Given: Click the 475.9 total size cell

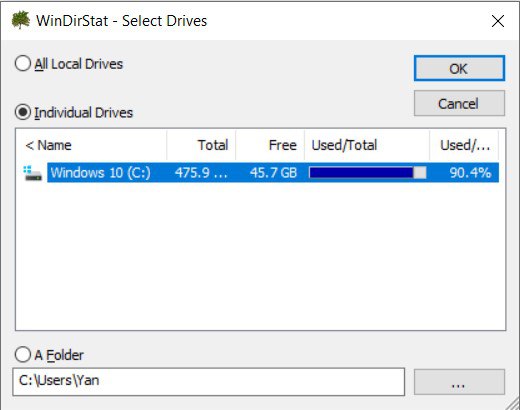Looking at the screenshot, I should pos(201,173).
